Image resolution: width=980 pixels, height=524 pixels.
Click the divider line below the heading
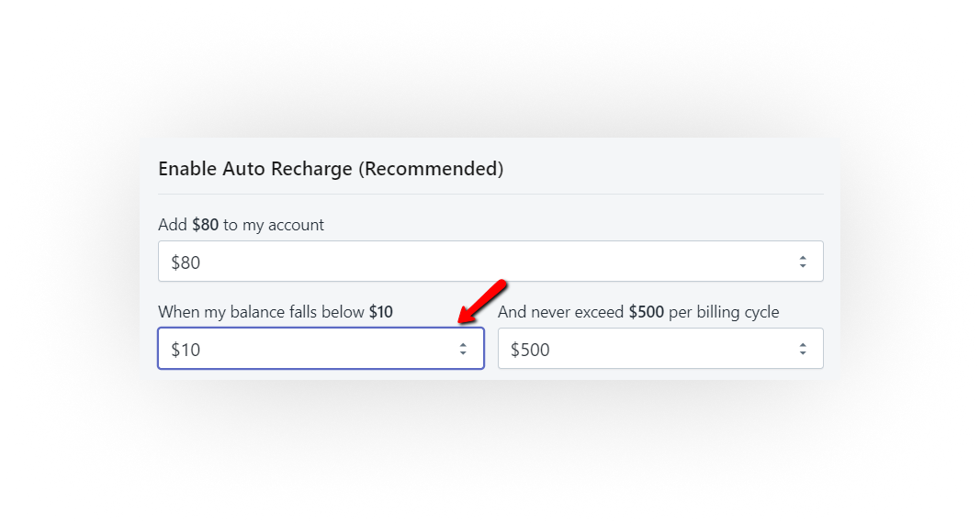click(x=490, y=194)
